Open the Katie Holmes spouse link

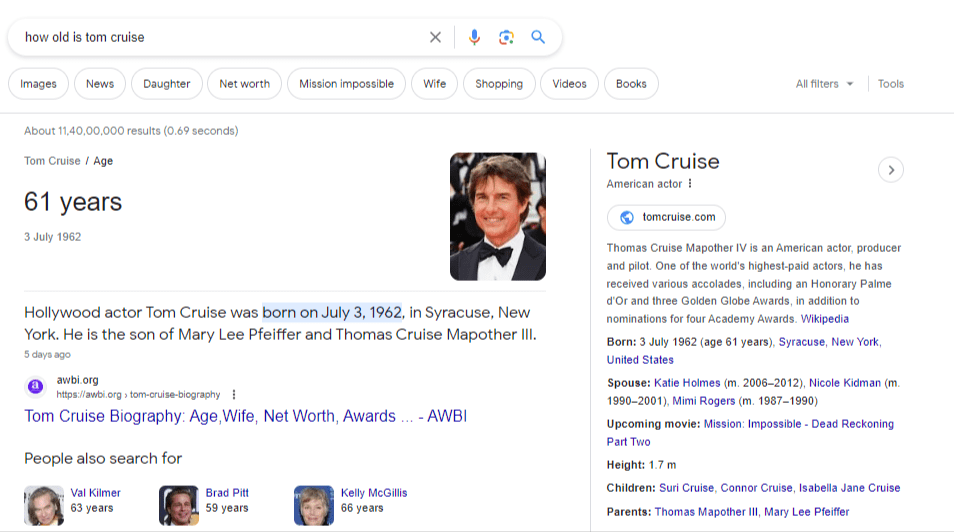coord(687,383)
